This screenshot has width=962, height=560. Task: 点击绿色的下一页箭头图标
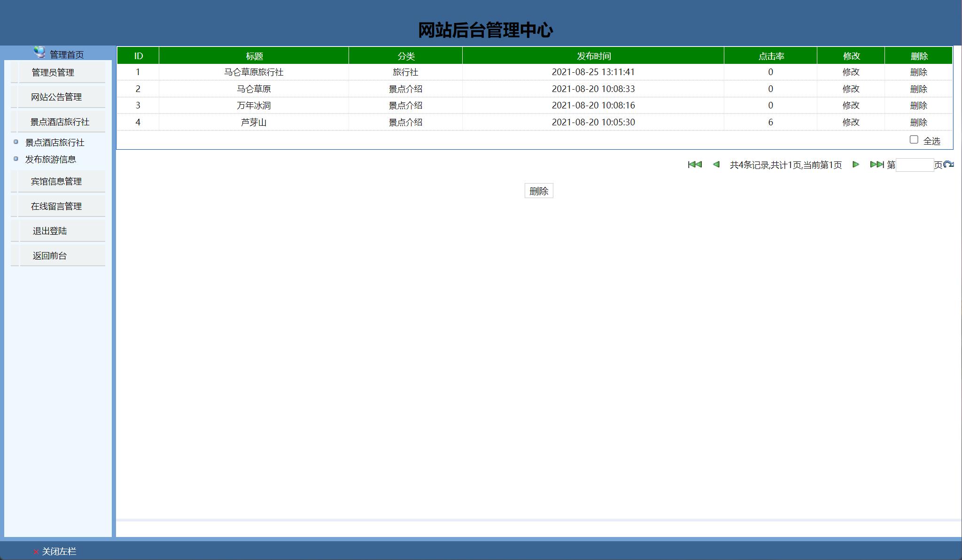coord(856,165)
